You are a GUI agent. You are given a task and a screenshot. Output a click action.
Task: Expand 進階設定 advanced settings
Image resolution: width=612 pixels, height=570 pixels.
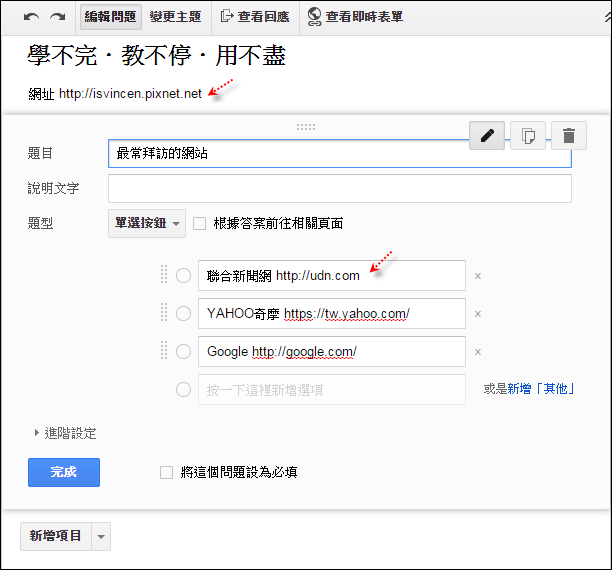point(65,433)
